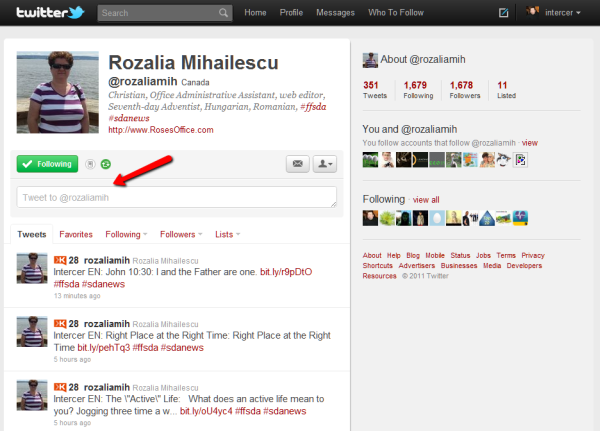
Task: Expand the Following tab dropdown
Action: coord(145,234)
